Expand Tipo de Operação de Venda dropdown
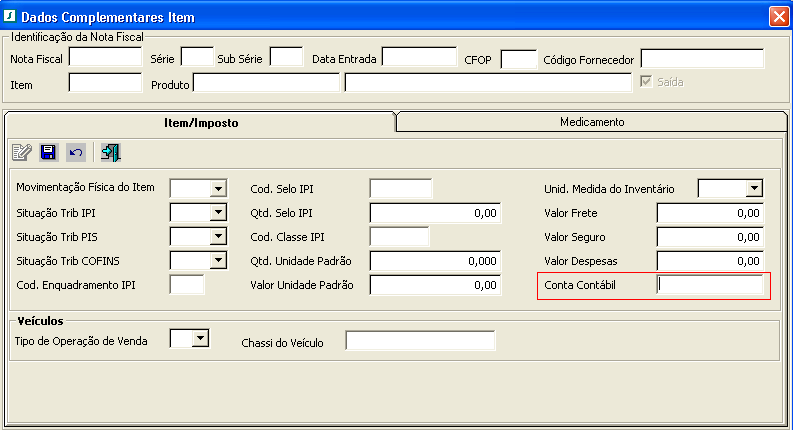This screenshot has height=430, width=793. (201, 340)
